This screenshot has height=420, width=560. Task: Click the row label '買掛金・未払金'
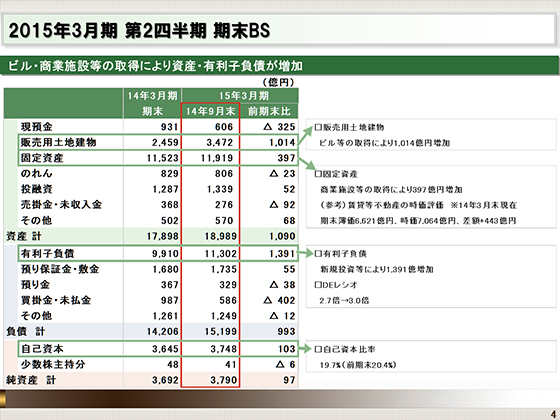click(x=56, y=300)
